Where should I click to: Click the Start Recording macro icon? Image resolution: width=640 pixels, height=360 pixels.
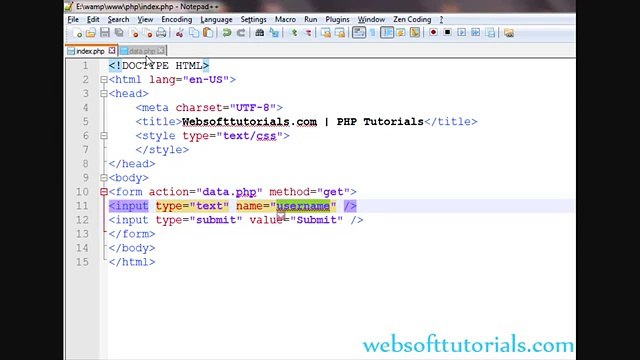(433, 33)
